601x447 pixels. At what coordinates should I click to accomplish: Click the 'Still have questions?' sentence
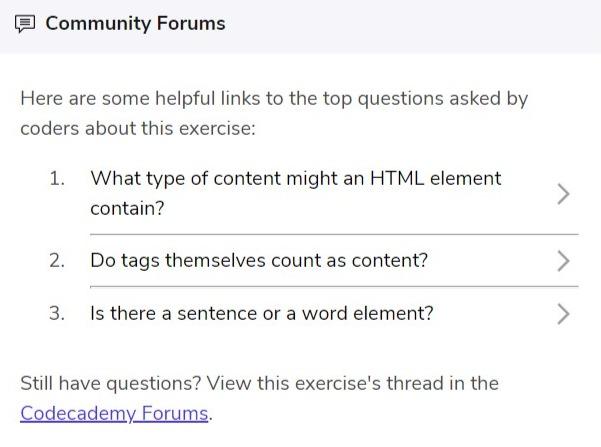(259, 398)
